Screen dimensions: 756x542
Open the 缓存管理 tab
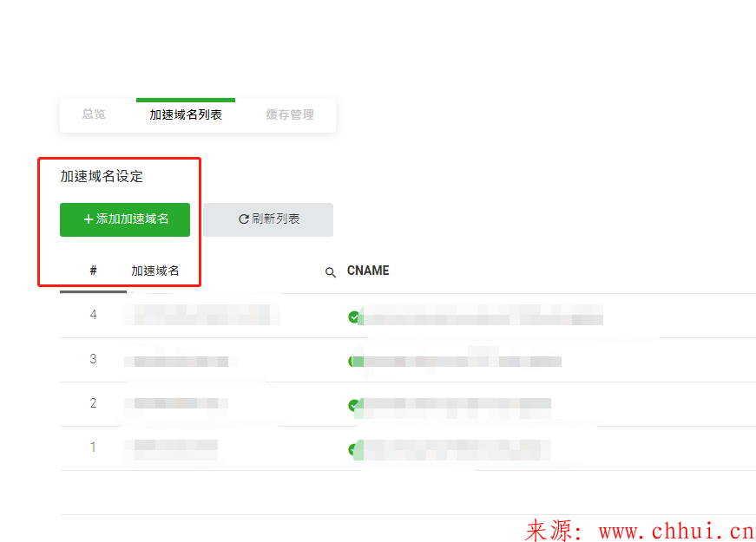click(x=290, y=114)
